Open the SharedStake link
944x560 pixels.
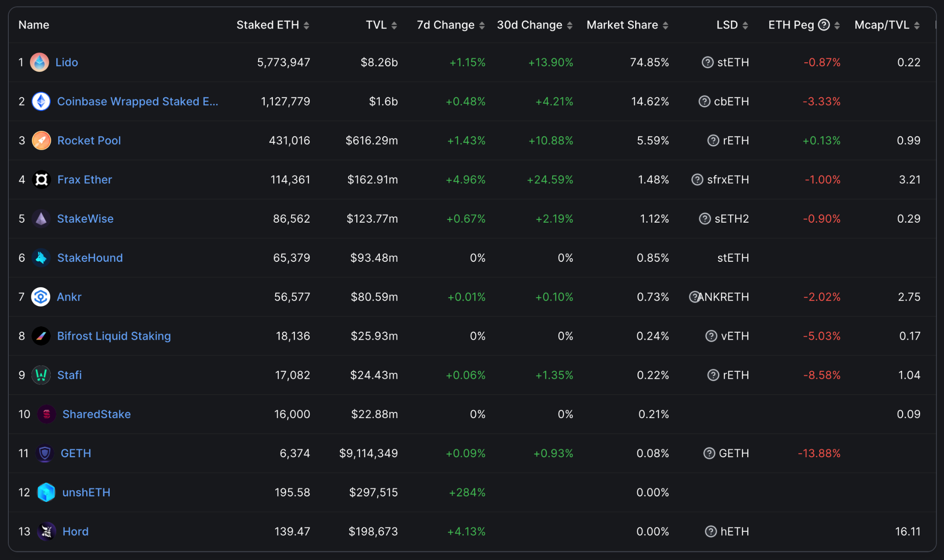coord(97,414)
